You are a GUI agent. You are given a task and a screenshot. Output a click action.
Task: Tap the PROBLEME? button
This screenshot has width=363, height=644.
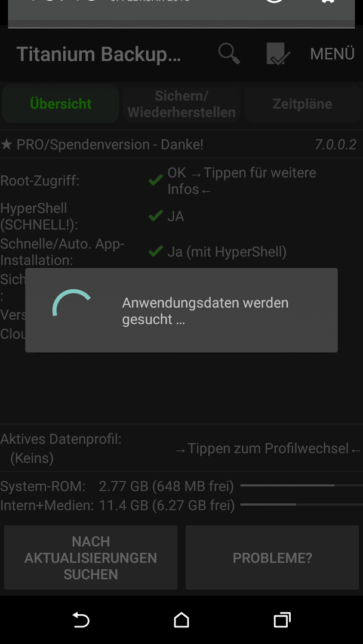coord(272,558)
